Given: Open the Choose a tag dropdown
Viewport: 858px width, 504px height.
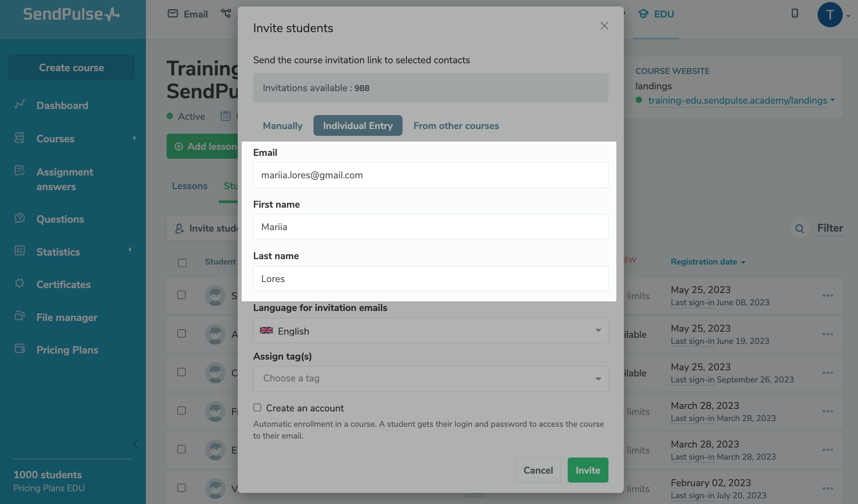Looking at the screenshot, I should (430, 379).
